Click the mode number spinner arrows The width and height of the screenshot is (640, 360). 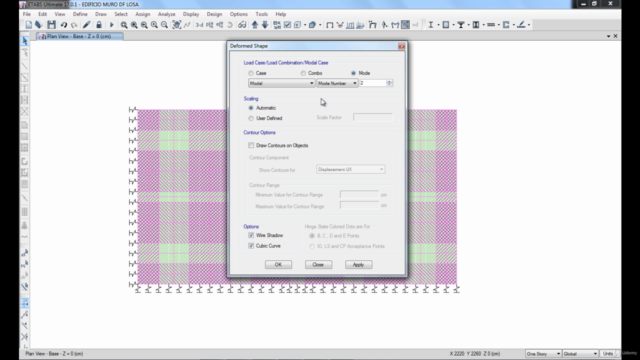389,83
